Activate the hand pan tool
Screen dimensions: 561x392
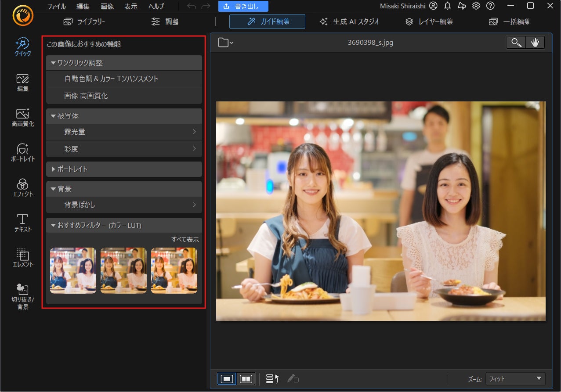(x=535, y=43)
